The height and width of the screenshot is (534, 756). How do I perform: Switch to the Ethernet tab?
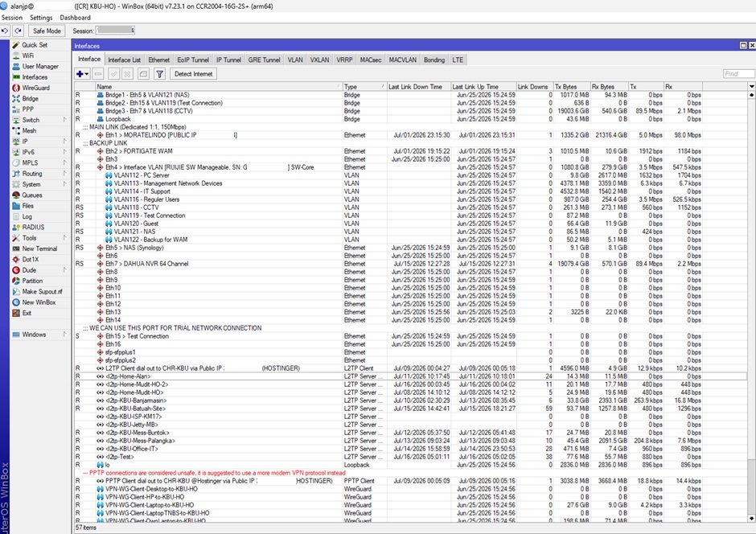(x=158, y=60)
